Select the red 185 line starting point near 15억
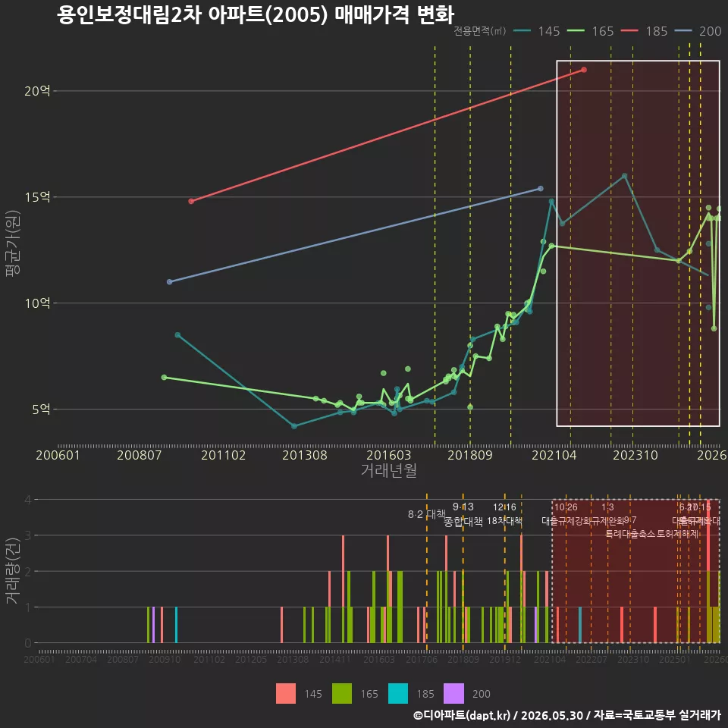The height and width of the screenshot is (728, 728). pyautogui.click(x=191, y=201)
